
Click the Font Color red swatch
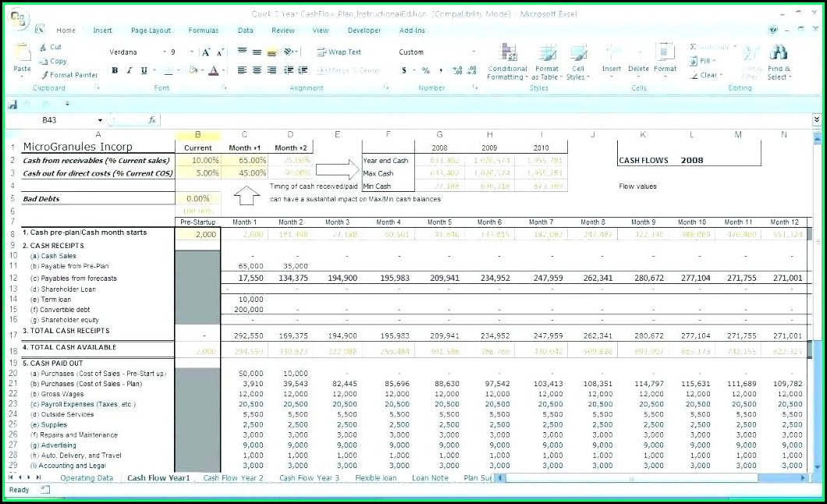(x=213, y=70)
